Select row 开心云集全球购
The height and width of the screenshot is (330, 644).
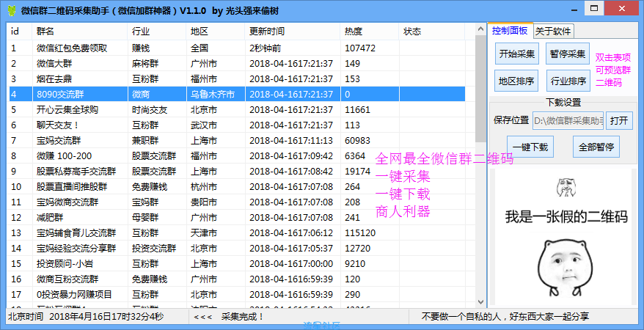(237, 109)
